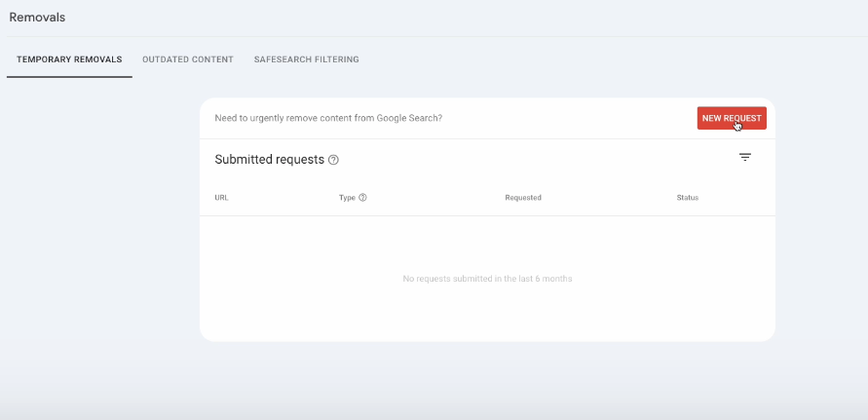The image size is (868, 420).
Task: Select the SafeSearch Filtering tab
Action: (x=306, y=59)
